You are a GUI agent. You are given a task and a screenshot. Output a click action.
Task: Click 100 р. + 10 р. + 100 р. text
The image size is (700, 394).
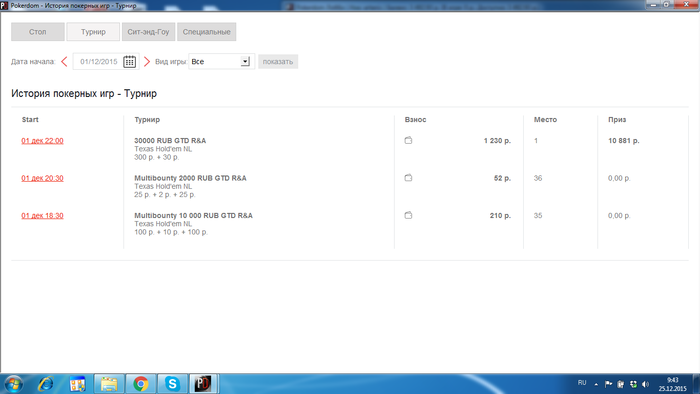coord(171,232)
